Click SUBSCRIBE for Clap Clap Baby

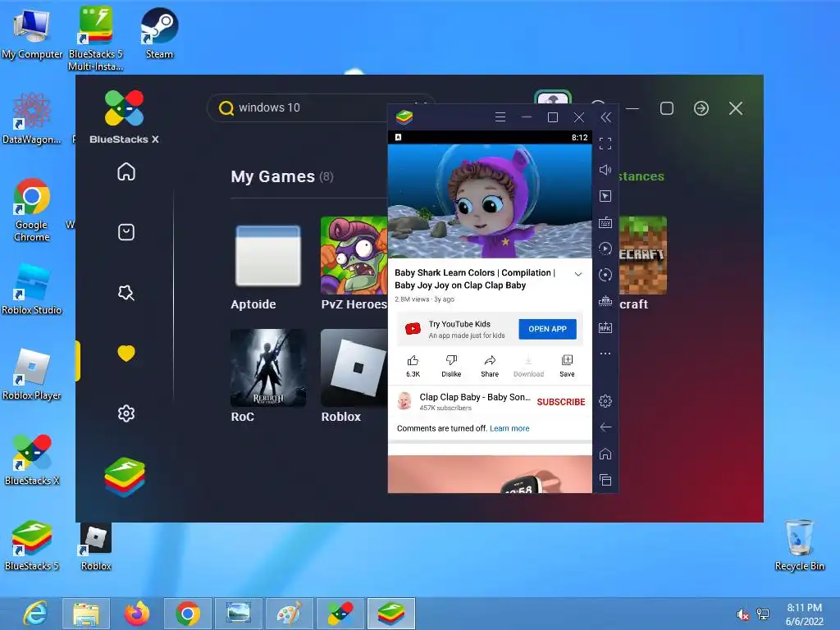(561, 402)
